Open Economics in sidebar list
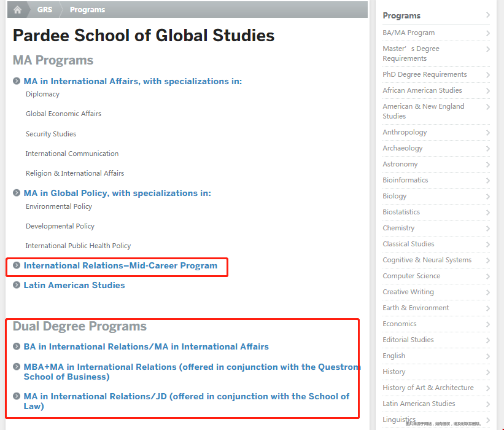This screenshot has width=504, height=430. tap(399, 324)
